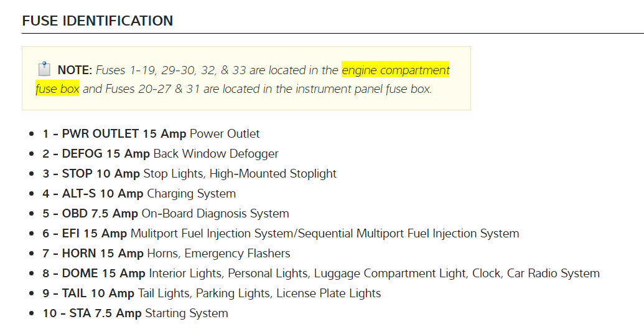Click the 'Back Window Defogger' description

tap(216, 153)
